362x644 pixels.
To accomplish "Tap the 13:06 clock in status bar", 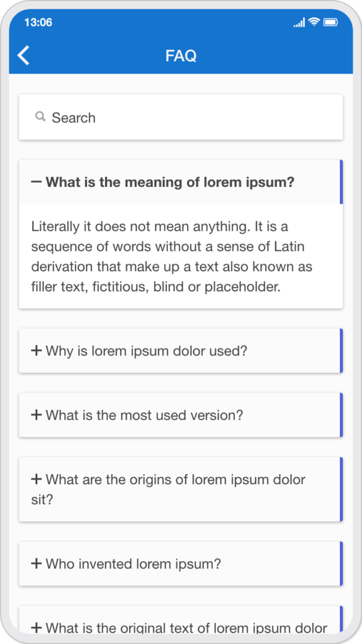I will pyautogui.click(x=38, y=22).
